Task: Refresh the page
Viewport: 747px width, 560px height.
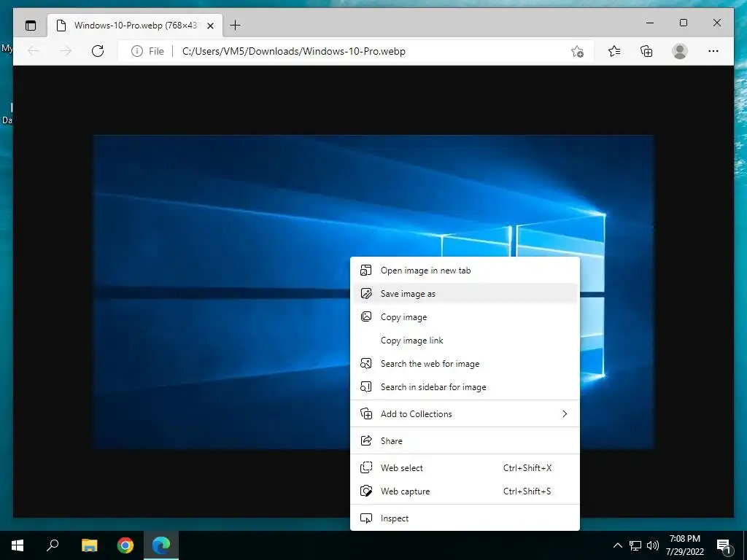Action: pos(98,51)
